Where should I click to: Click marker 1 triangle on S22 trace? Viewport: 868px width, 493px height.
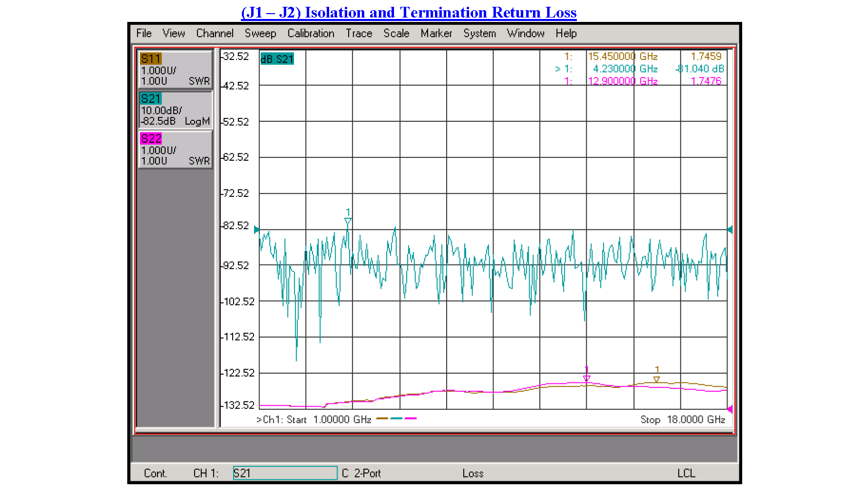(x=587, y=378)
